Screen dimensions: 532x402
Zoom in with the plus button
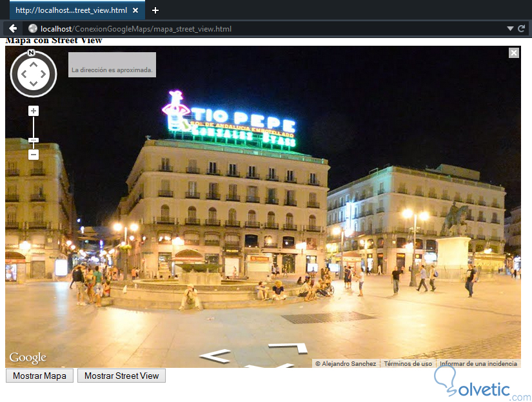coord(34,111)
